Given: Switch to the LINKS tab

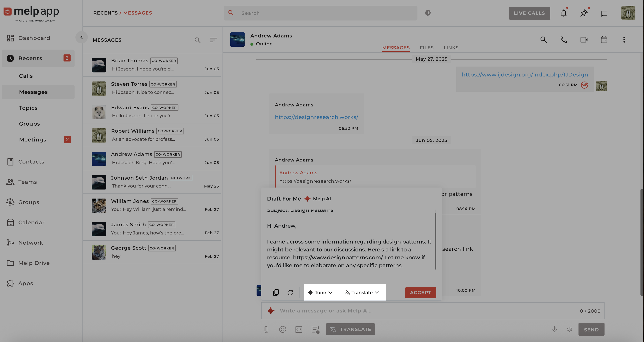Looking at the screenshot, I should click(451, 48).
